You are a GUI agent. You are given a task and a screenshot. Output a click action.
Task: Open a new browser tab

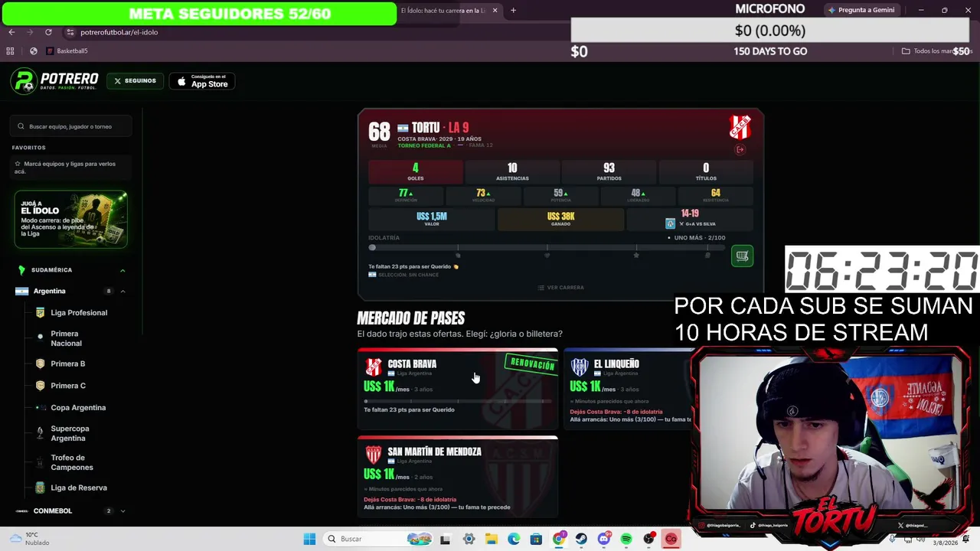click(513, 11)
